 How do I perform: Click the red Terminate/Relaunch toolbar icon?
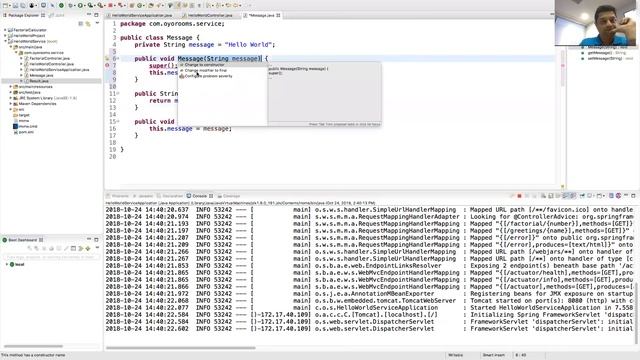pos(111,5)
